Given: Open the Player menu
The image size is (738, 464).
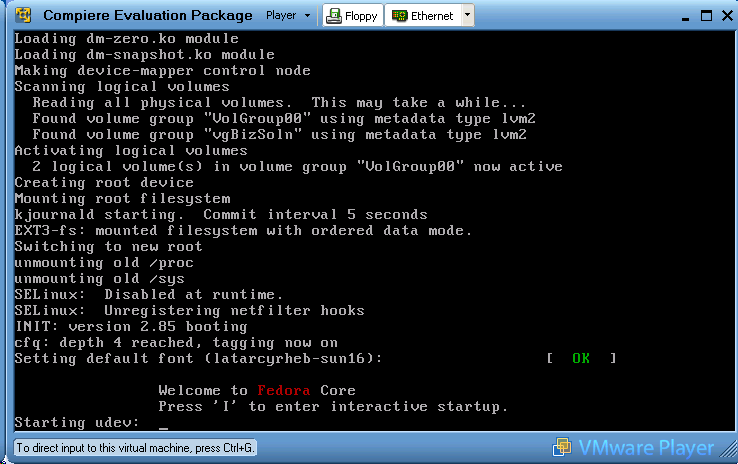Looking at the screenshot, I should coord(280,16).
